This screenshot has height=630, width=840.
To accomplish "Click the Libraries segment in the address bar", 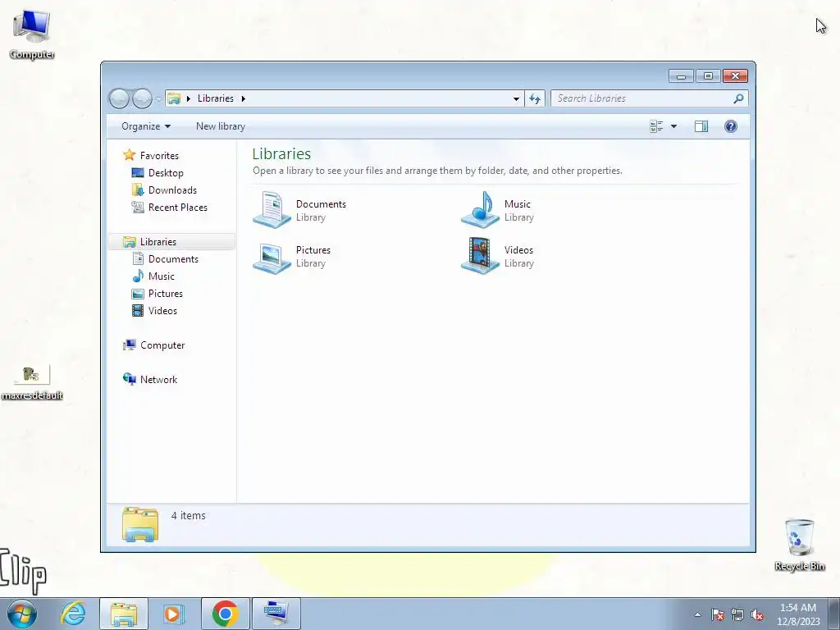I will [x=216, y=98].
